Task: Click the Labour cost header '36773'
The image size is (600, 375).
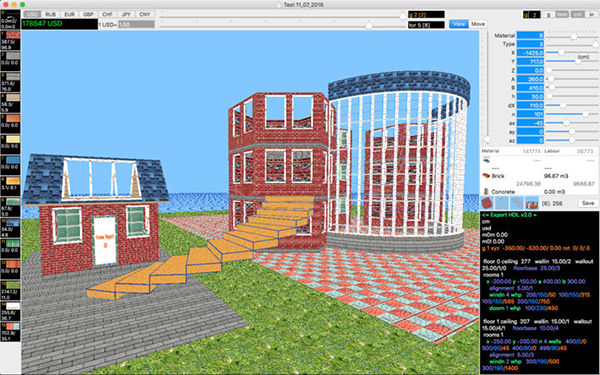Action: tap(585, 152)
